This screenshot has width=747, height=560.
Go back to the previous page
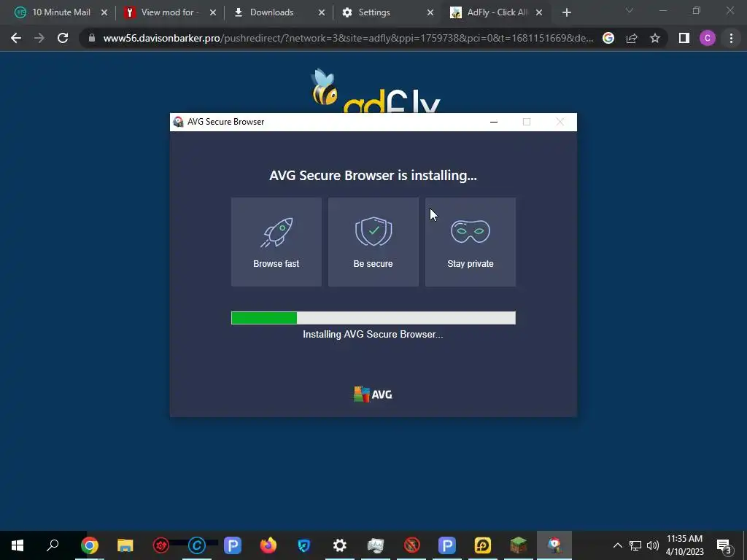pos(16,38)
